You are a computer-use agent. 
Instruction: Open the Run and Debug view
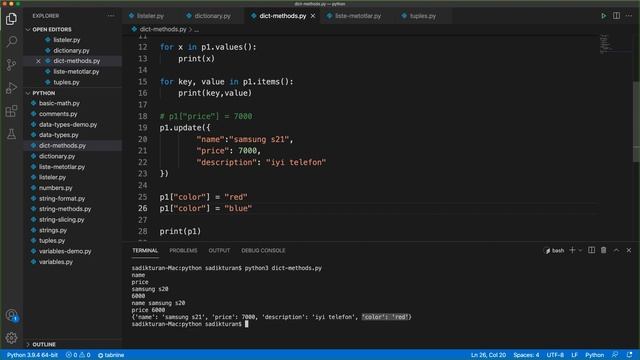11,88
